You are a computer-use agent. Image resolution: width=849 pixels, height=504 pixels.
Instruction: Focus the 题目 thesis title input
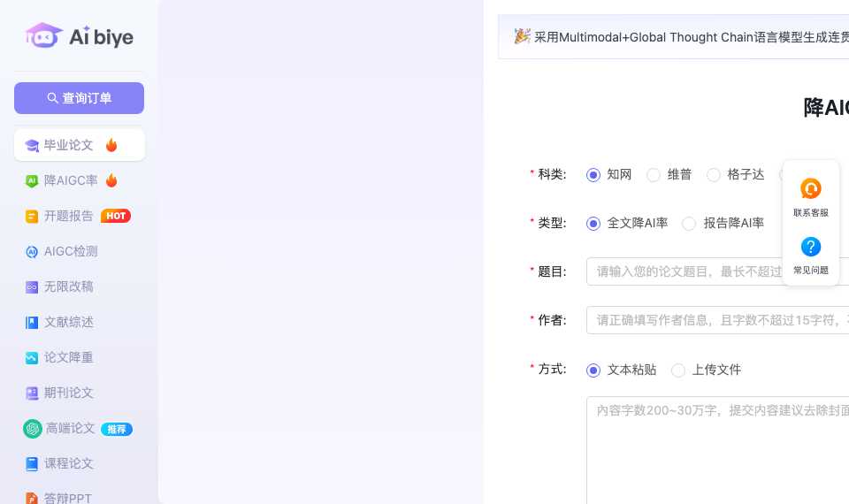click(x=717, y=271)
